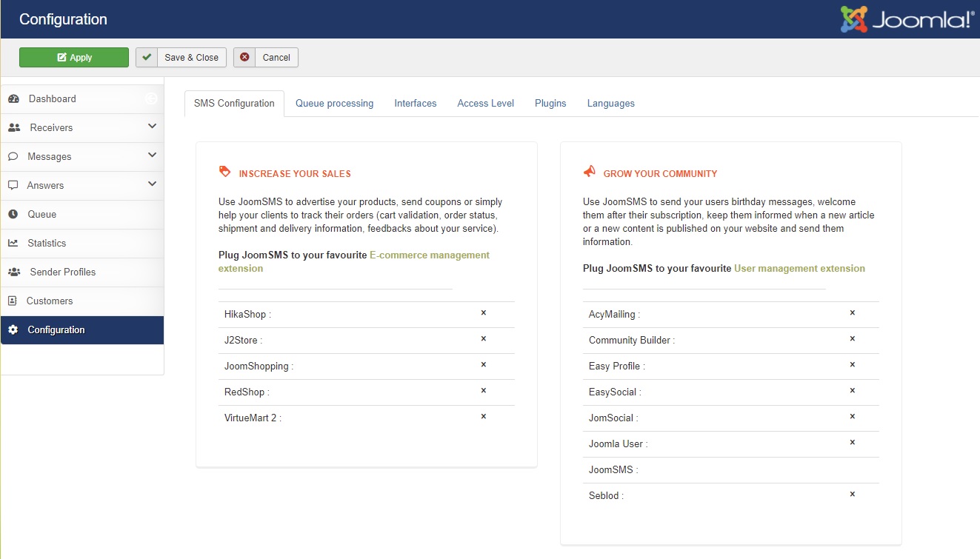The width and height of the screenshot is (980, 559).
Task: Click the x status icon for VirtueMart 2
Action: (x=484, y=416)
